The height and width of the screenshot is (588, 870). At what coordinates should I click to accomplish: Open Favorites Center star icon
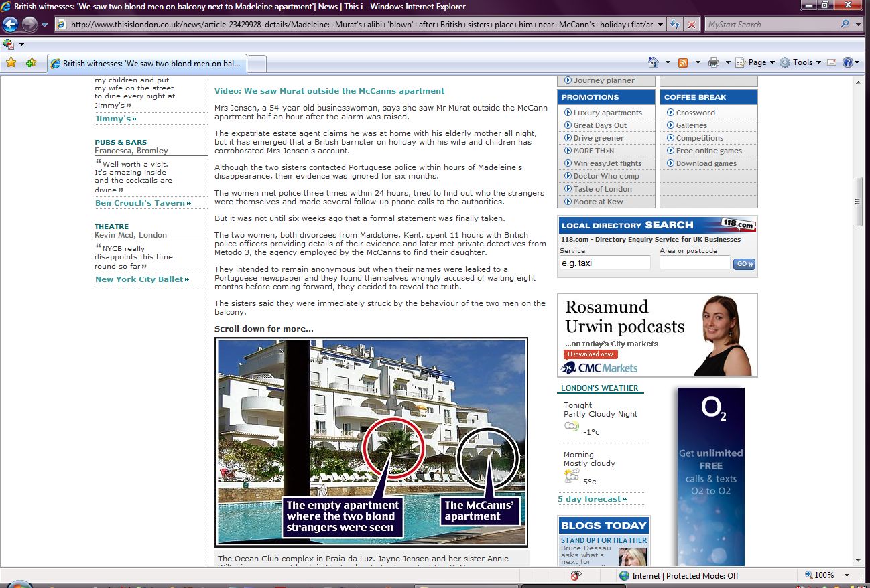click(11, 63)
